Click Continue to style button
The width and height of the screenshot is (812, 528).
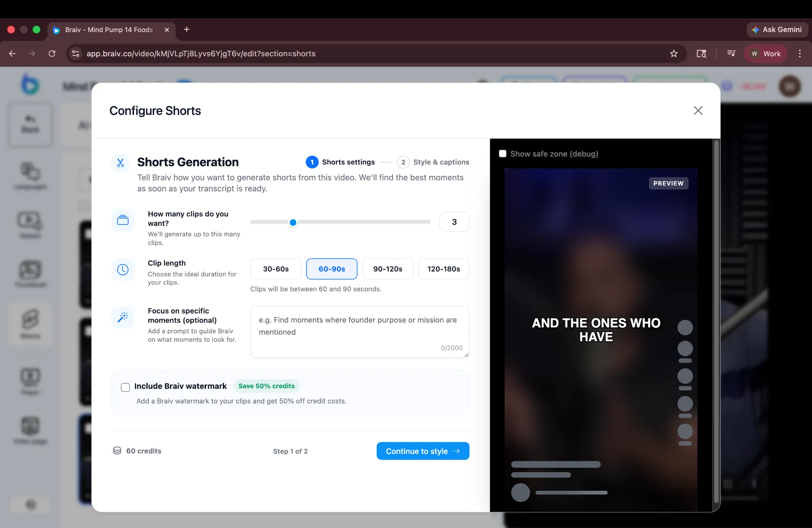click(423, 451)
